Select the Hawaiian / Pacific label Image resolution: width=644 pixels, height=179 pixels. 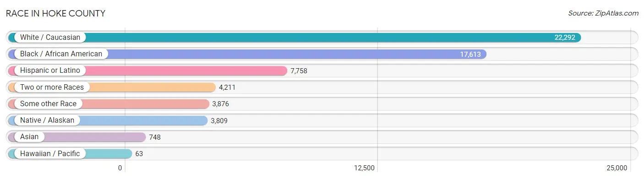tap(50, 153)
